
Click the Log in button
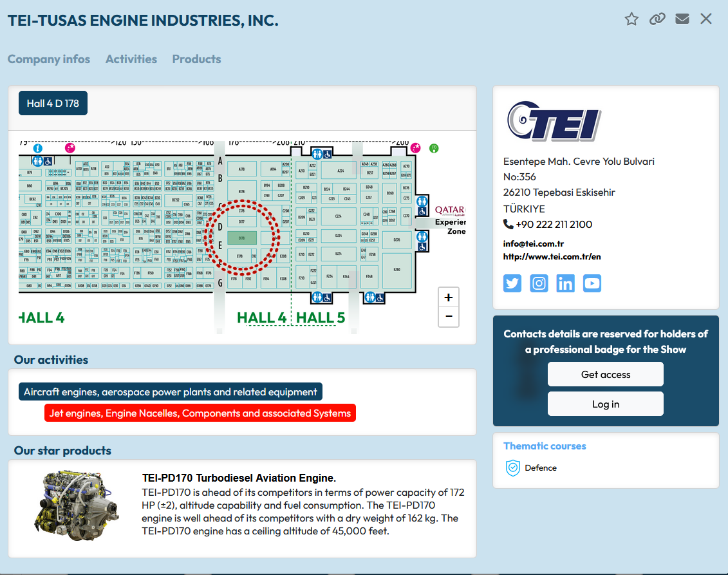pyautogui.click(x=606, y=404)
